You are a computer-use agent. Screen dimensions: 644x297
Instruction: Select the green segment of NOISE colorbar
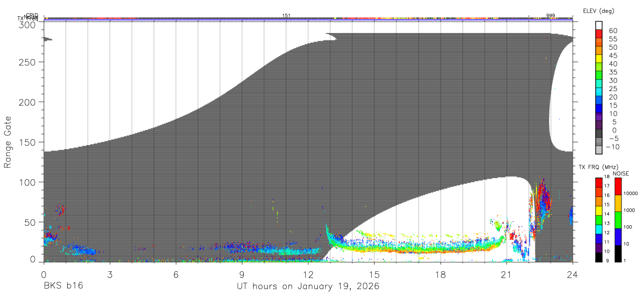coord(619,220)
